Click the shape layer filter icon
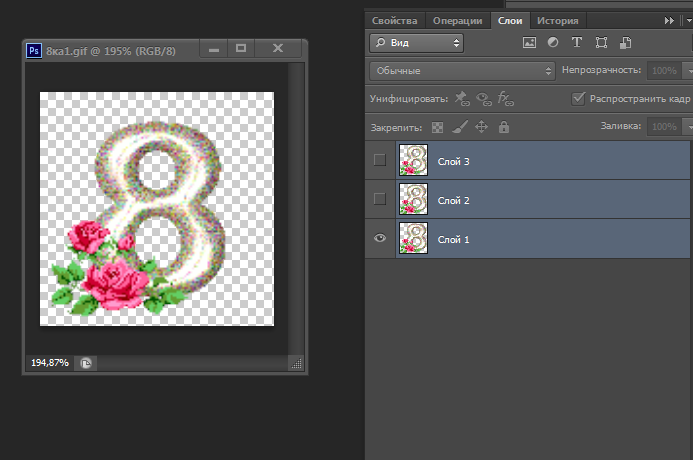 click(601, 43)
